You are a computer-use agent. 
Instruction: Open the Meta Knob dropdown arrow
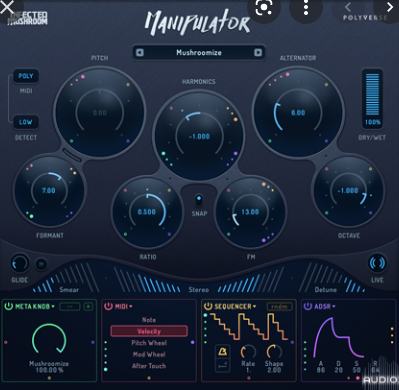(53, 306)
